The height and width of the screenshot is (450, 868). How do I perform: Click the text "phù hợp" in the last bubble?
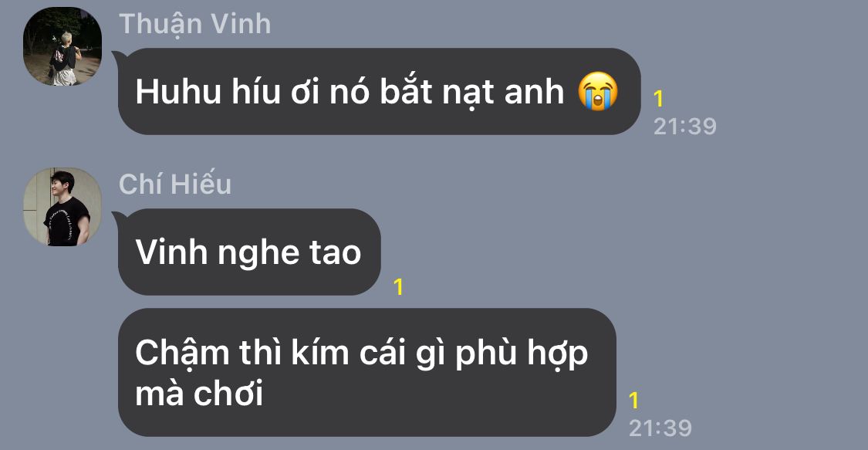(x=522, y=354)
